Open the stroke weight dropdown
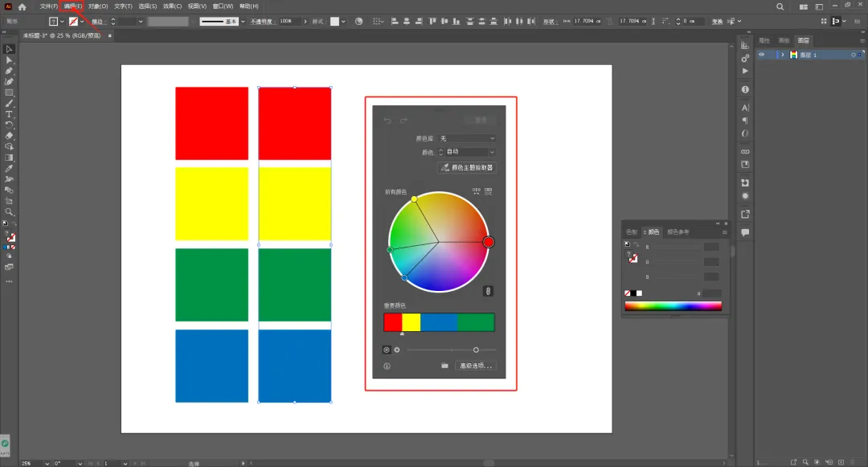Viewport: 868px width, 467px height. point(141,22)
